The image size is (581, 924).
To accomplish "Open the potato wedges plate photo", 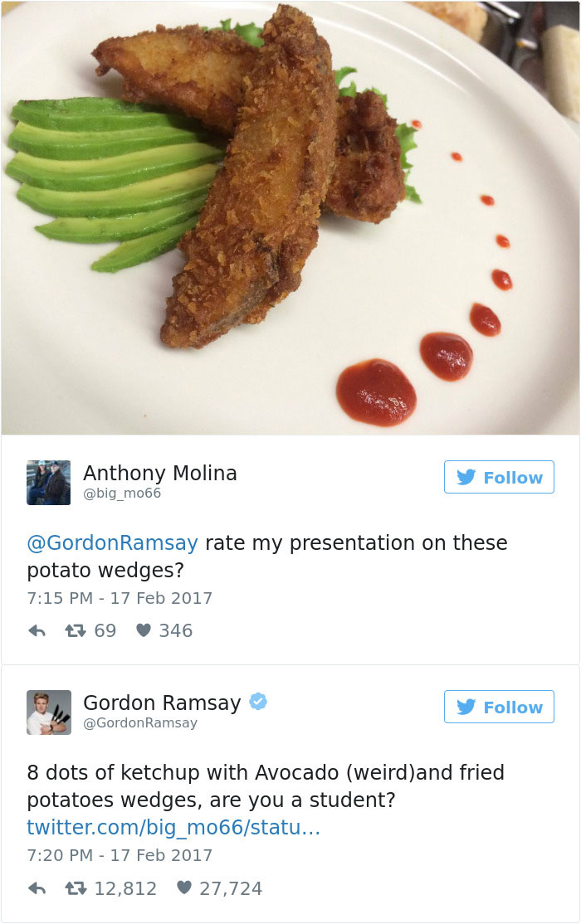I will (290, 217).
